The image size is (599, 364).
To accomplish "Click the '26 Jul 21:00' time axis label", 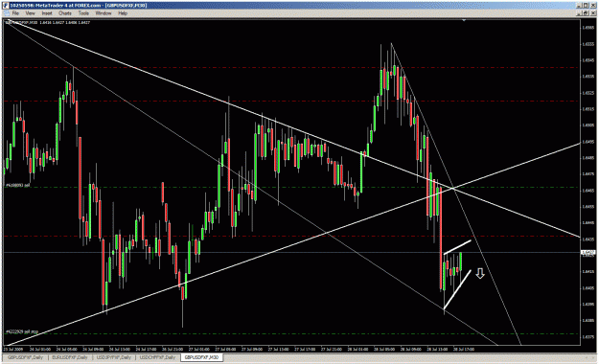I will tap(173, 349).
